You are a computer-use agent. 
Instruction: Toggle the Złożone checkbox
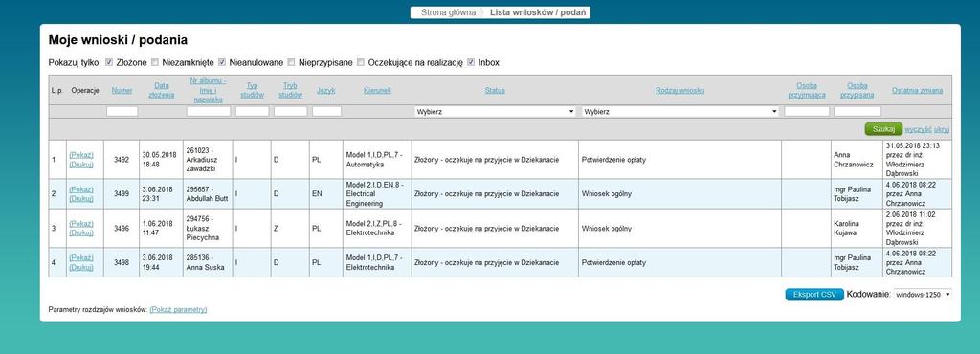coord(109,62)
